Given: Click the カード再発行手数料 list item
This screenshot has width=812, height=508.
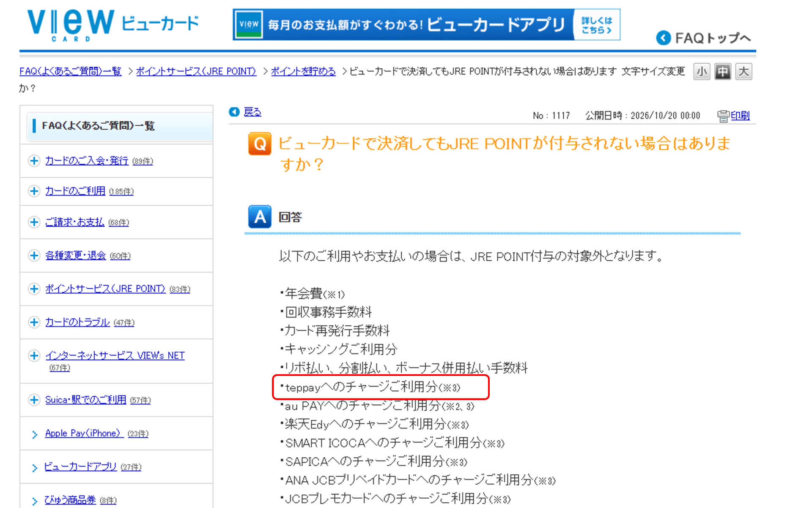Looking at the screenshot, I should click(x=335, y=331).
